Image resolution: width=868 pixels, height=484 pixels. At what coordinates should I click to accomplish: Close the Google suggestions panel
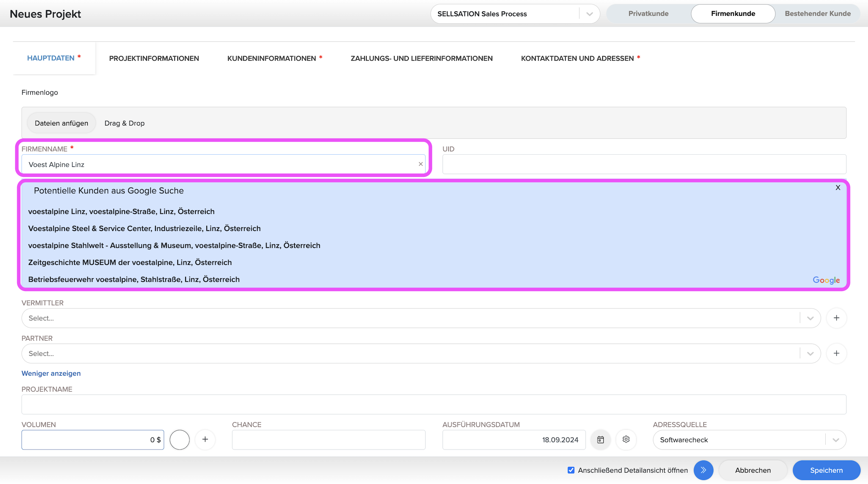coord(838,188)
